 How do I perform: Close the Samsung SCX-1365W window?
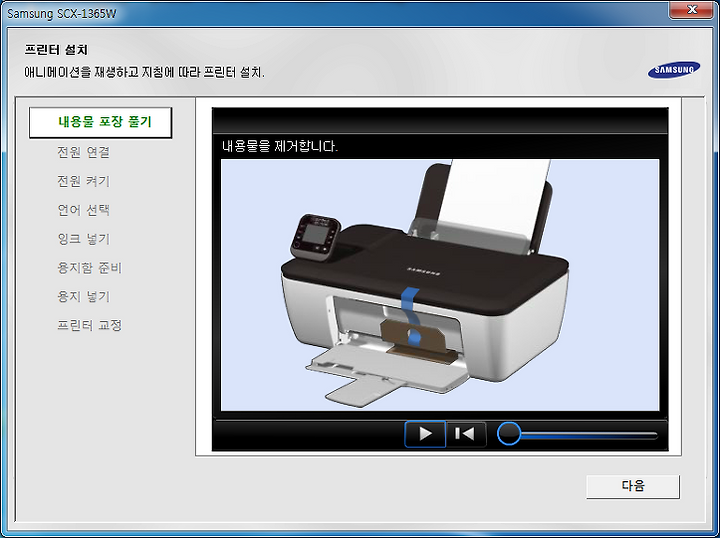[691, 10]
